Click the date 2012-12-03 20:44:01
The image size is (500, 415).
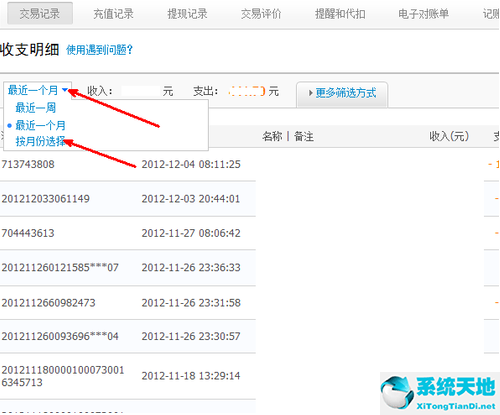[191, 199]
